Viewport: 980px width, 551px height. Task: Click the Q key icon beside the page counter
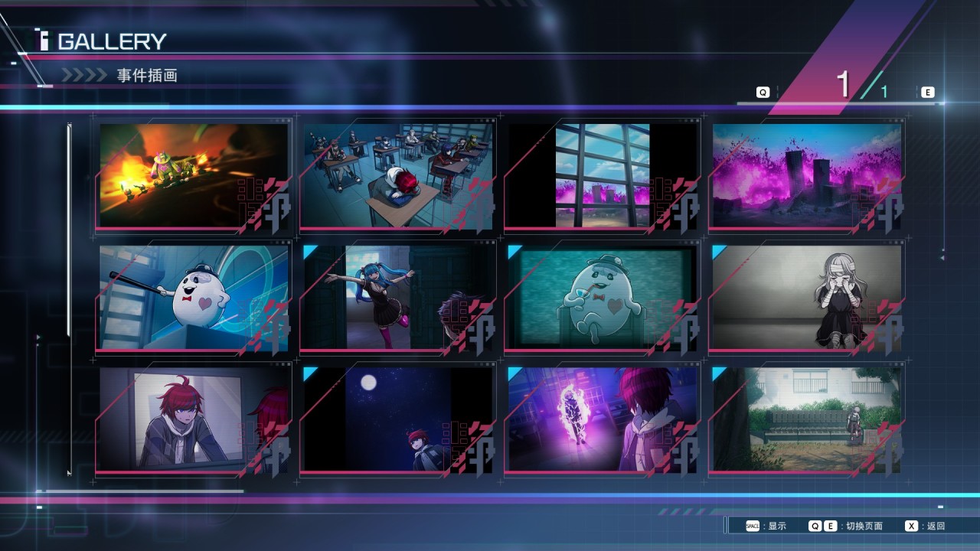763,93
